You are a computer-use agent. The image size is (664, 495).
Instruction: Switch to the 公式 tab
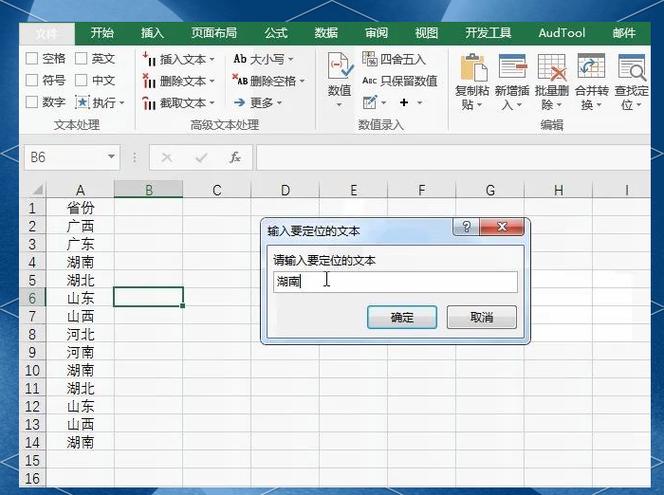pos(276,33)
